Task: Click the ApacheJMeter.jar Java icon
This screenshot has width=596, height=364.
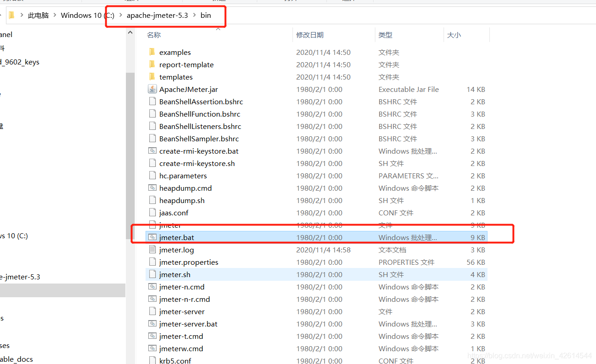Action: coord(152,89)
